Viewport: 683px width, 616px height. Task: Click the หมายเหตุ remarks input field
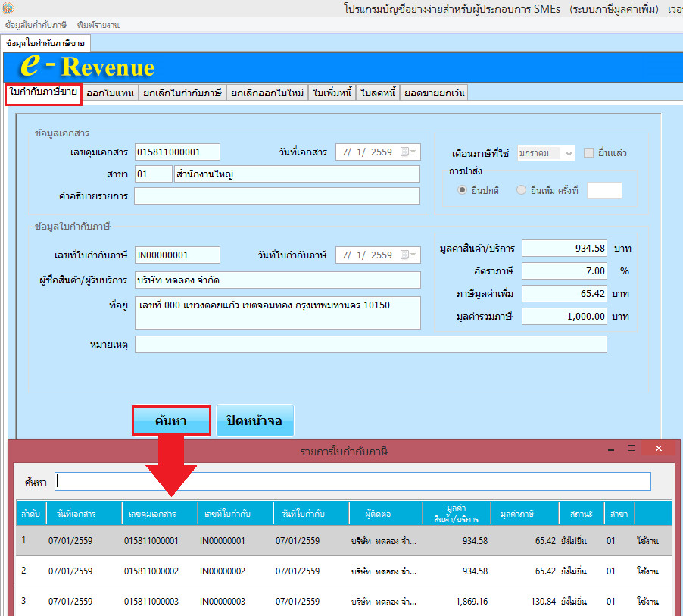click(x=370, y=345)
